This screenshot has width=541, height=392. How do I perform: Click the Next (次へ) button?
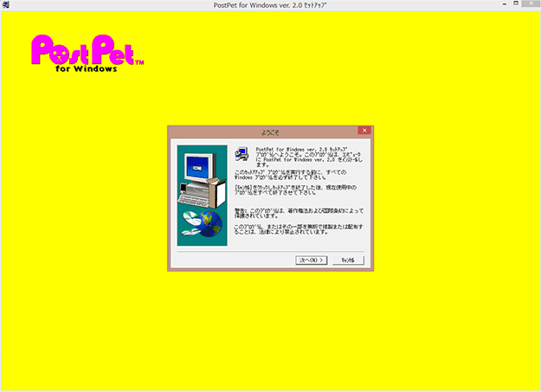312,259
